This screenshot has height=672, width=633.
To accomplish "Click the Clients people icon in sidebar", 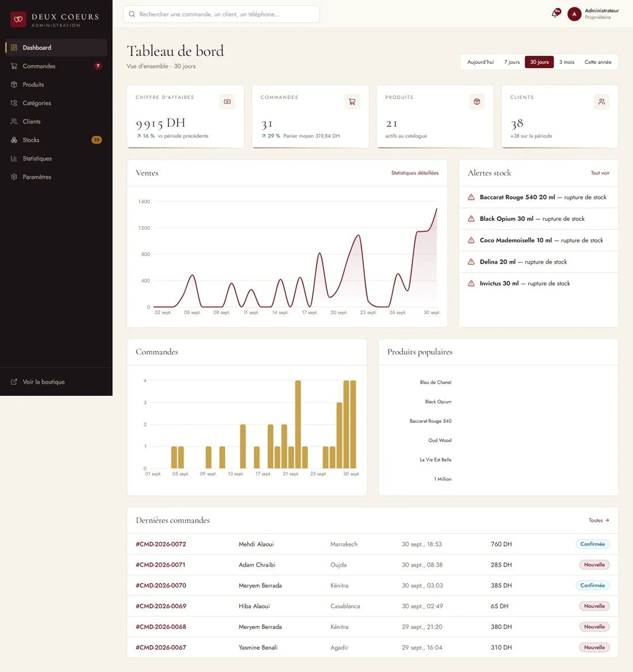I will click(14, 121).
